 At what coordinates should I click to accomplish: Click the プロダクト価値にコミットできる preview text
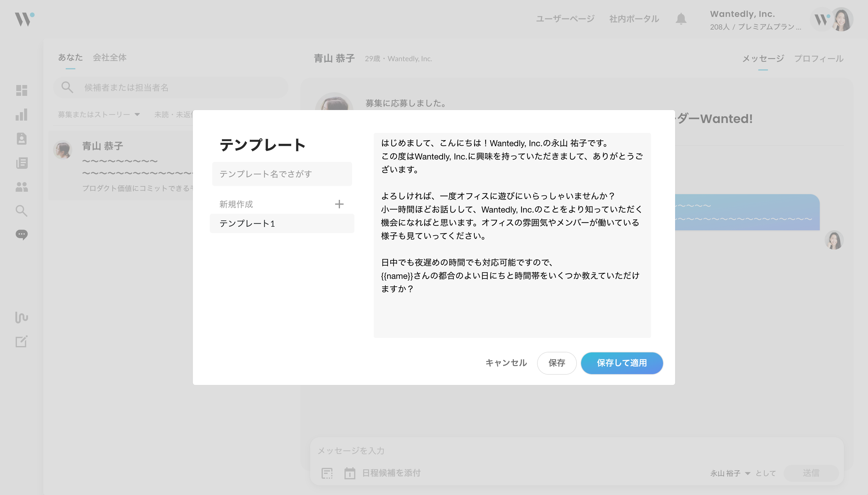[x=137, y=188]
